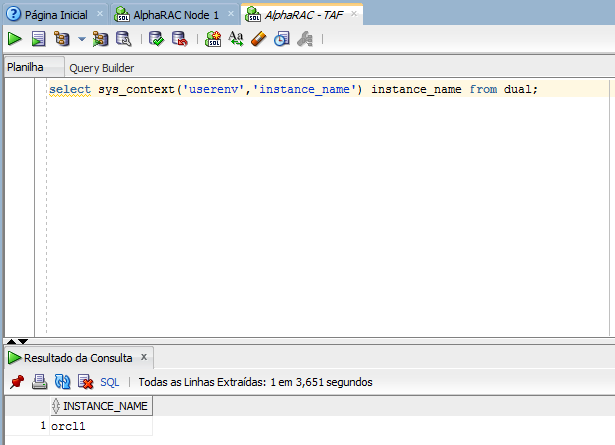Click the Rollback icon
The image size is (615, 445).
pyautogui.click(x=180, y=39)
